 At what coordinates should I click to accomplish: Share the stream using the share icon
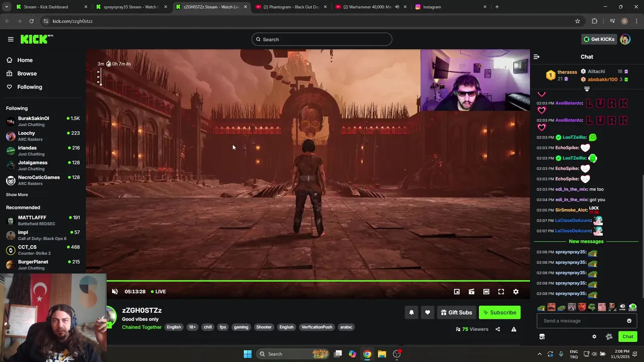498,329
